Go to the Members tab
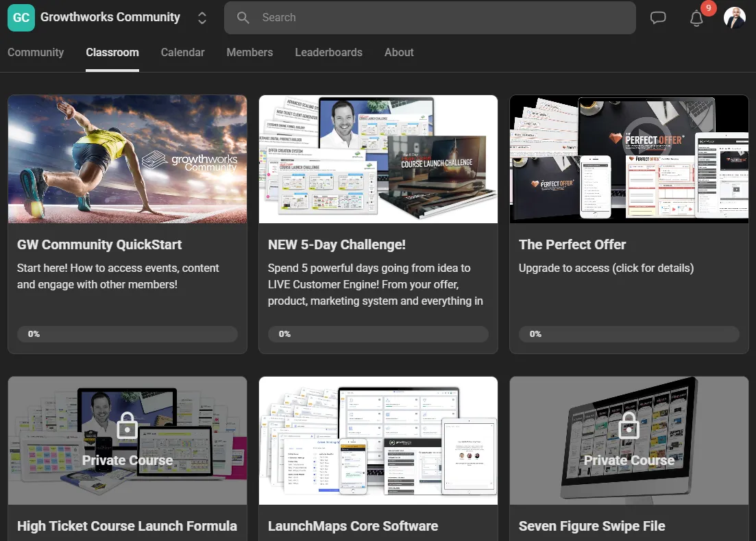756x541 pixels. [249, 53]
